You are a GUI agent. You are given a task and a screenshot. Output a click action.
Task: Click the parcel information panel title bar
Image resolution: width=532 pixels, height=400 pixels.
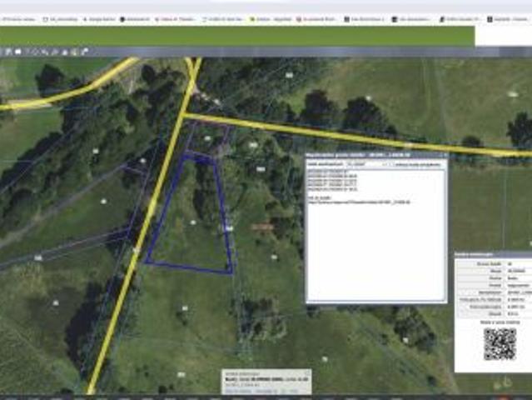click(x=493, y=254)
